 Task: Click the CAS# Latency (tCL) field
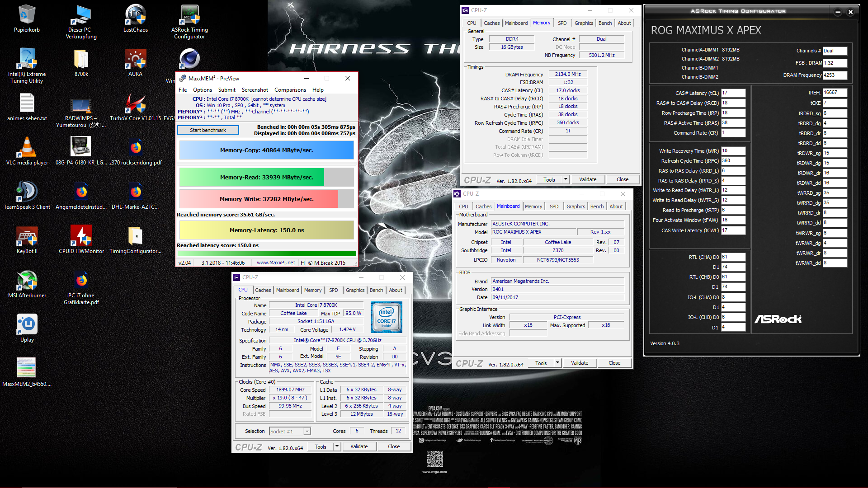[733, 93]
